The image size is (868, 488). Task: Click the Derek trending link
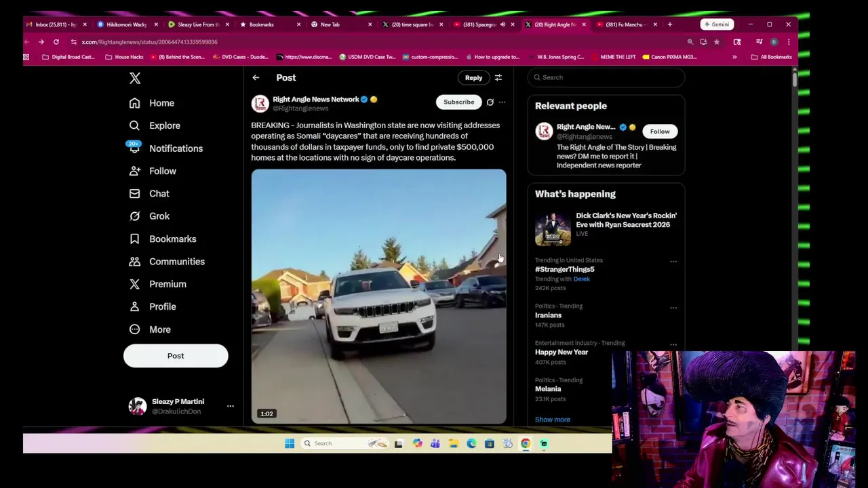(582, 279)
